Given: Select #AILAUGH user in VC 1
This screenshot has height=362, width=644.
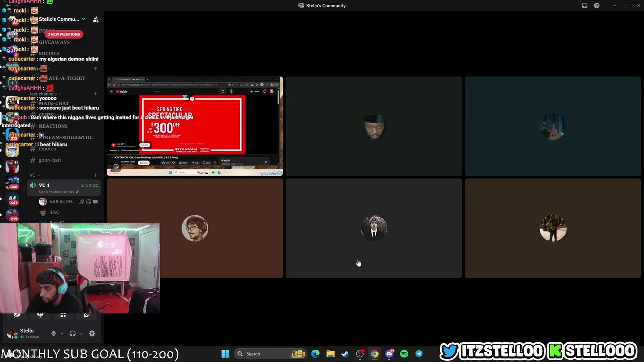Looking at the screenshot, I should 68,202.
